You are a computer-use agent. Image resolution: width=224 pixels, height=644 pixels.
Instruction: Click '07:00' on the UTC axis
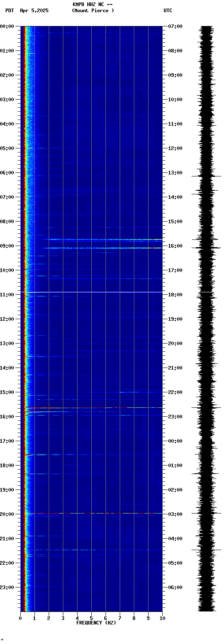(x=175, y=26)
